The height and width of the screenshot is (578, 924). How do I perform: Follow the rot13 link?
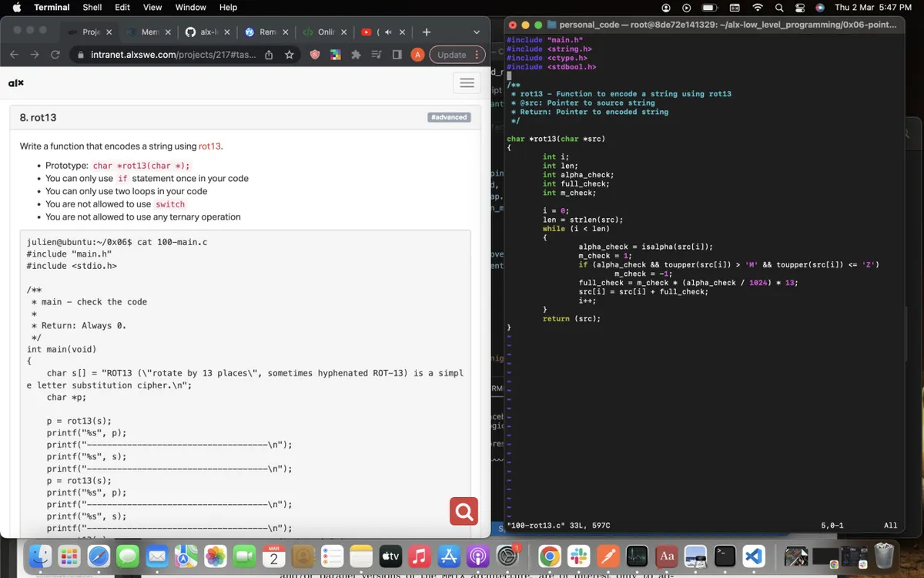[x=209, y=146]
